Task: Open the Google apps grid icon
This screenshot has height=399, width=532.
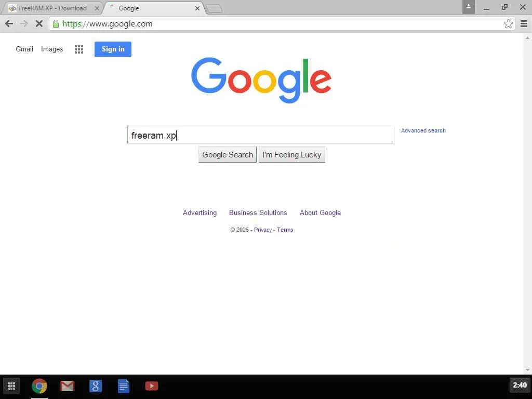Action: click(79, 49)
